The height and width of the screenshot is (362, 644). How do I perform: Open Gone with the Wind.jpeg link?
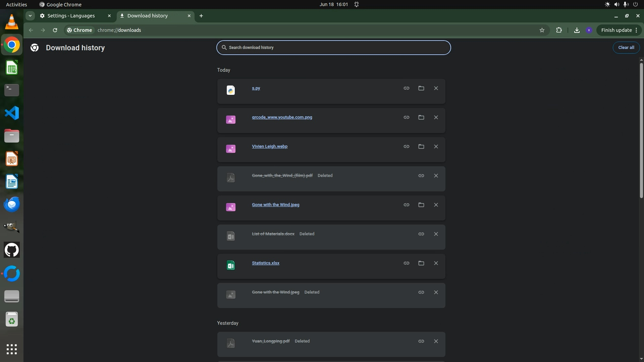[x=275, y=205]
